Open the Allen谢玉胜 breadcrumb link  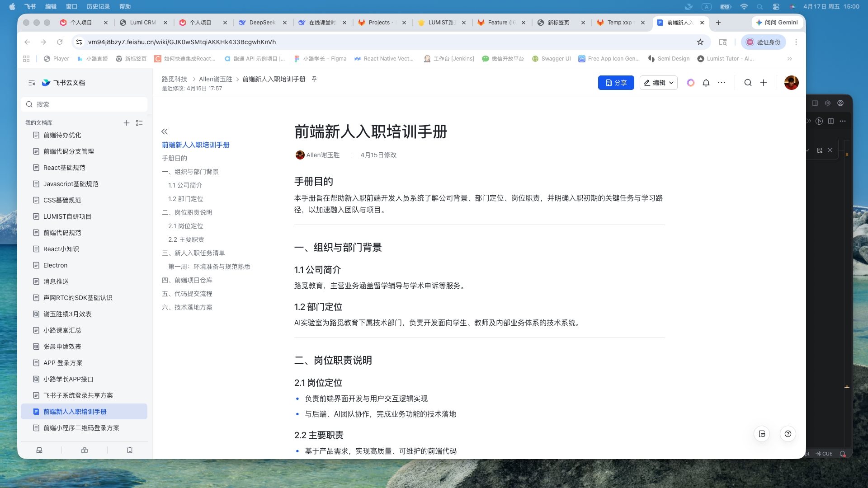point(216,79)
